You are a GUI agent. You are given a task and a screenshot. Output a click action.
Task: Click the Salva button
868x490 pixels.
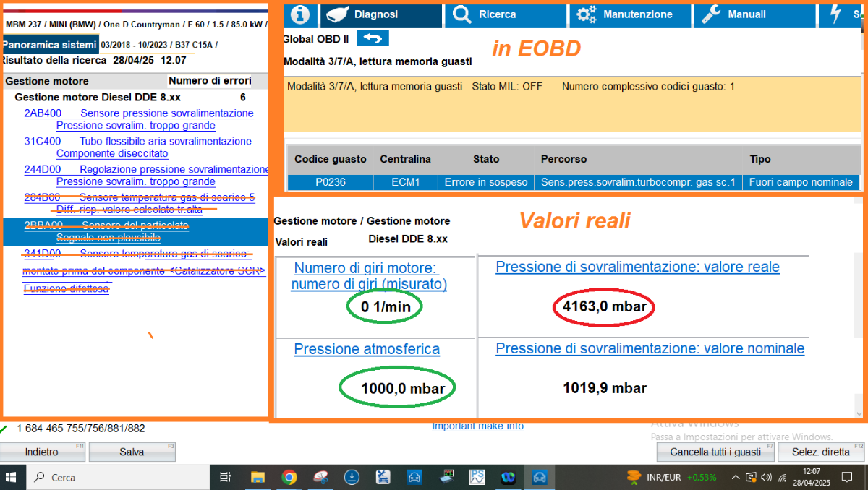click(132, 452)
